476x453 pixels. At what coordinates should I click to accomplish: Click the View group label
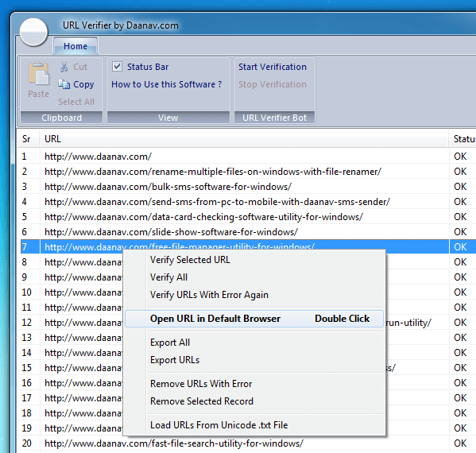click(x=168, y=118)
